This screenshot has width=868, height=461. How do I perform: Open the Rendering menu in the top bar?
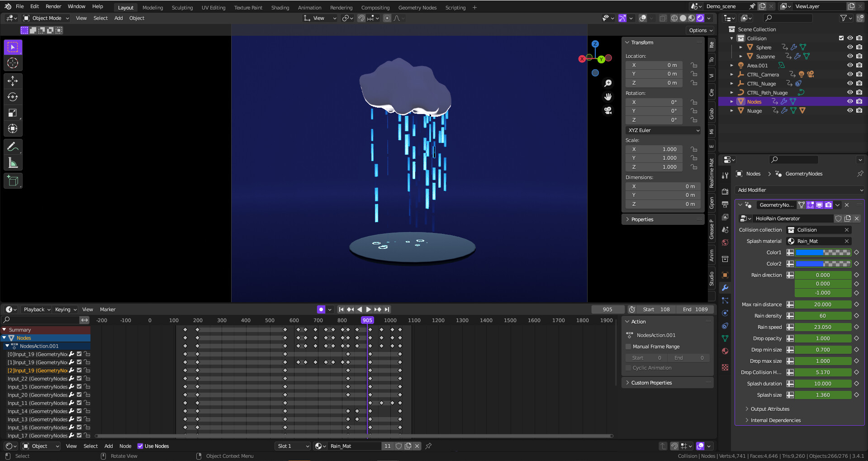pos(341,7)
